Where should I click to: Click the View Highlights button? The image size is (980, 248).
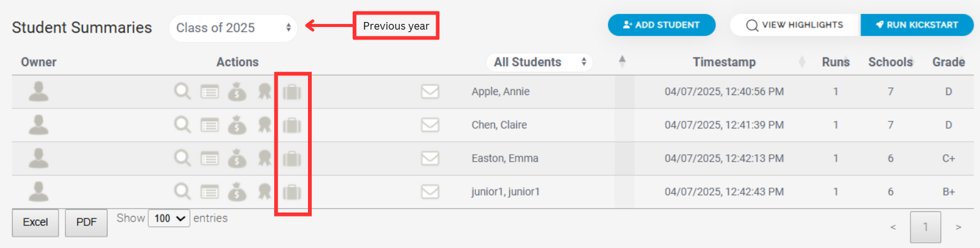pyautogui.click(x=795, y=25)
